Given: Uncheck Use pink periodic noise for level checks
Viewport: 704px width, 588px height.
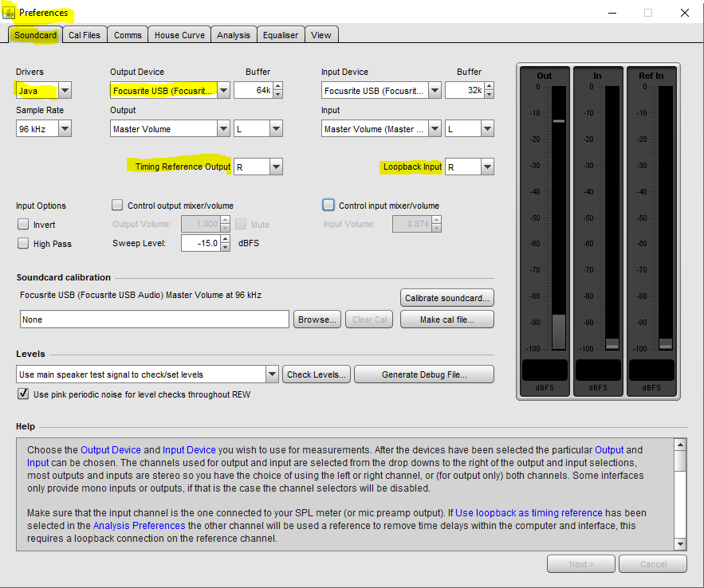Looking at the screenshot, I should (23, 394).
